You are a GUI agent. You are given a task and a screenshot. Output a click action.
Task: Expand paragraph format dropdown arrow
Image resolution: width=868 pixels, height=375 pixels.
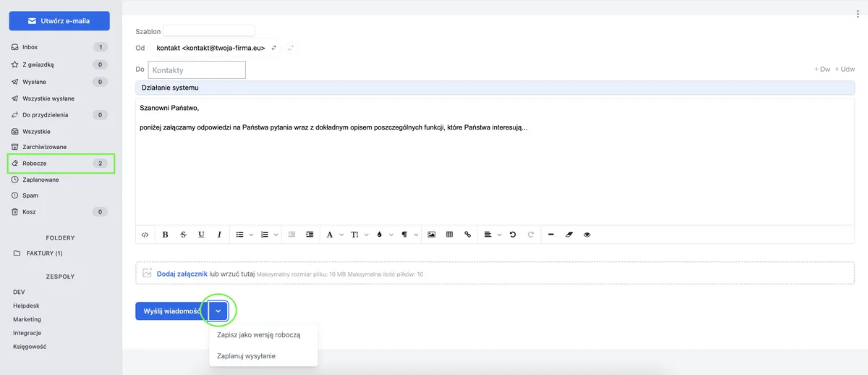click(x=415, y=235)
